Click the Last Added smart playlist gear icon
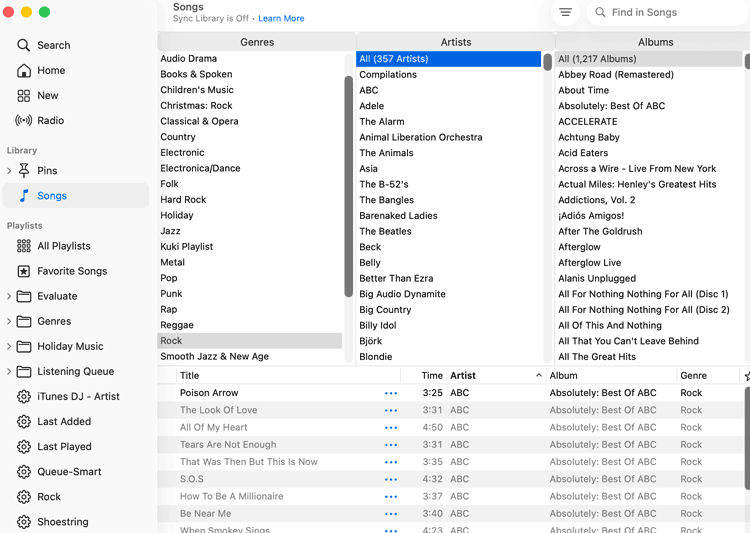Viewport: 750px width, 533px height. 23,422
